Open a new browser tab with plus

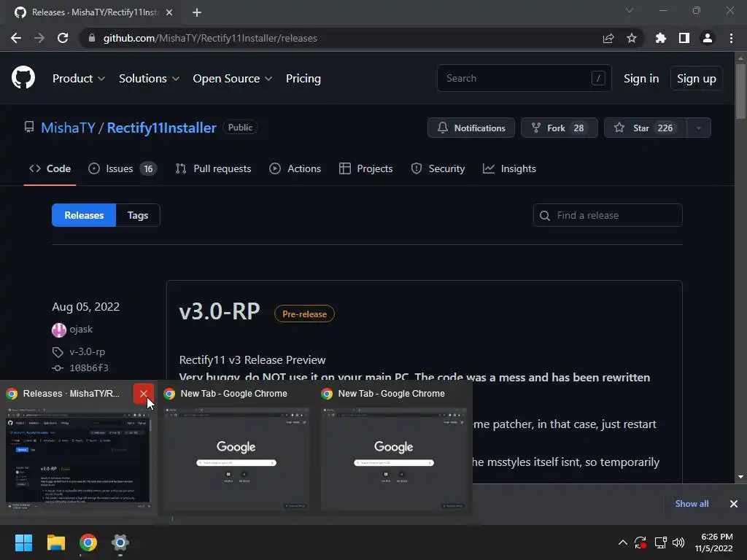pyautogui.click(x=197, y=12)
